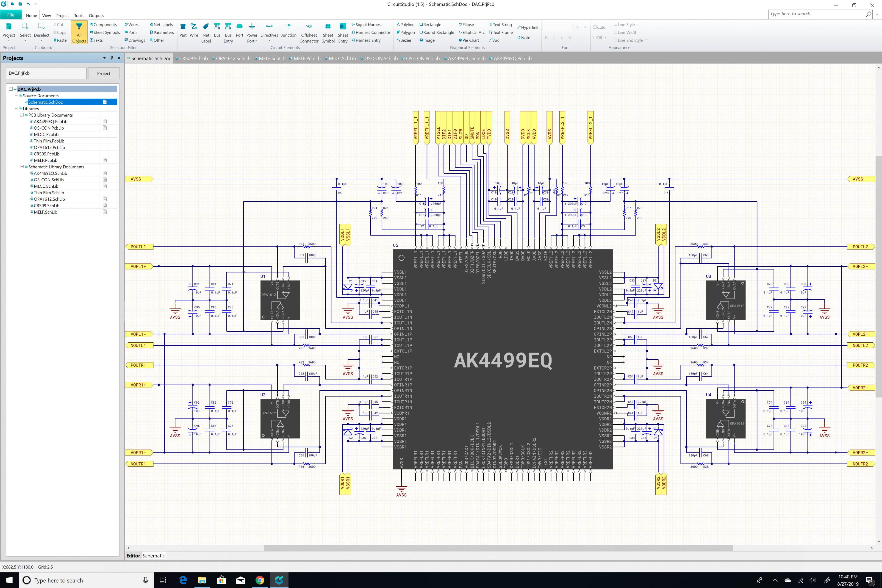
Task: Toggle the Sheet Symbols filter
Action: pyautogui.click(x=105, y=32)
